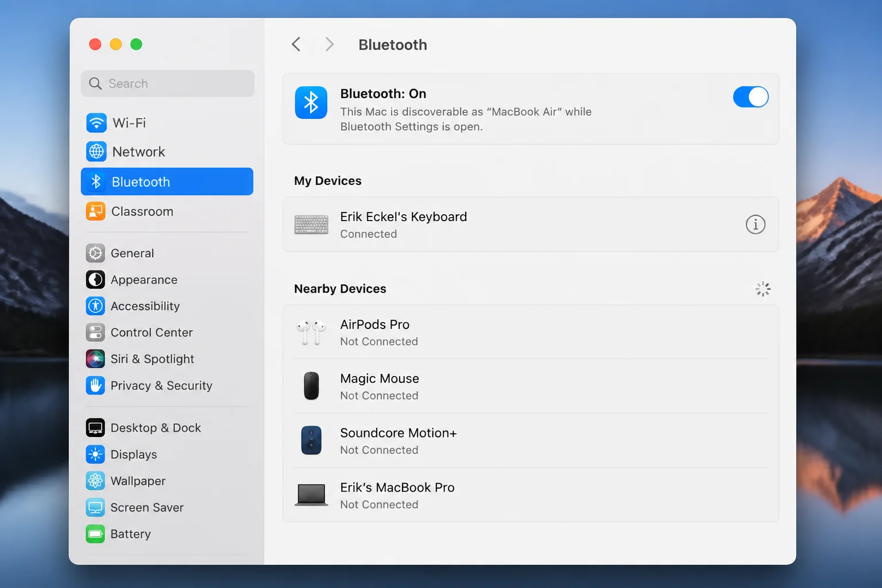Click the Appearance icon
The height and width of the screenshot is (588, 882).
point(95,280)
